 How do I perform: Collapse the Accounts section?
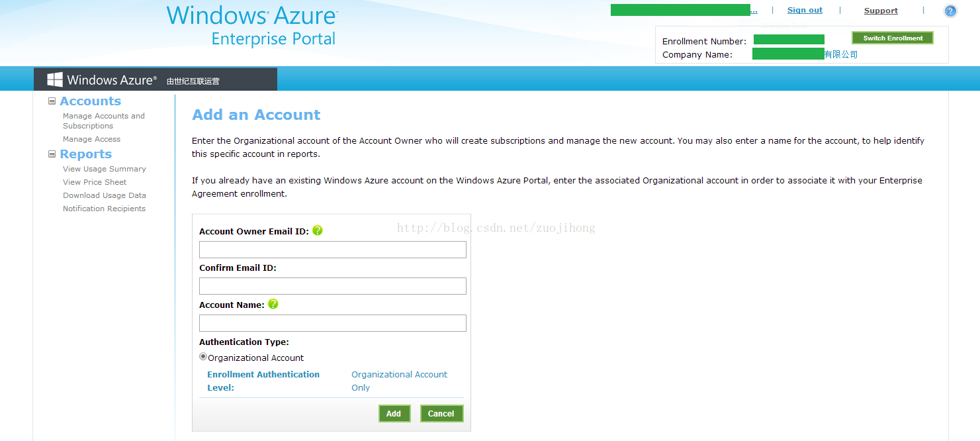click(52, 101)
